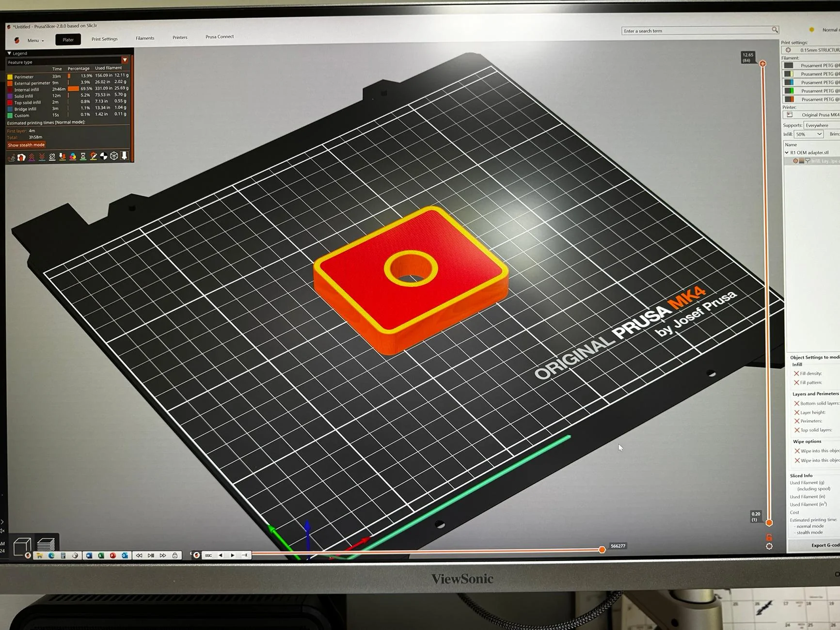840x630 pixels.
Task: Toggle Seams visibility icon in legend
Action: pos(52,157)
